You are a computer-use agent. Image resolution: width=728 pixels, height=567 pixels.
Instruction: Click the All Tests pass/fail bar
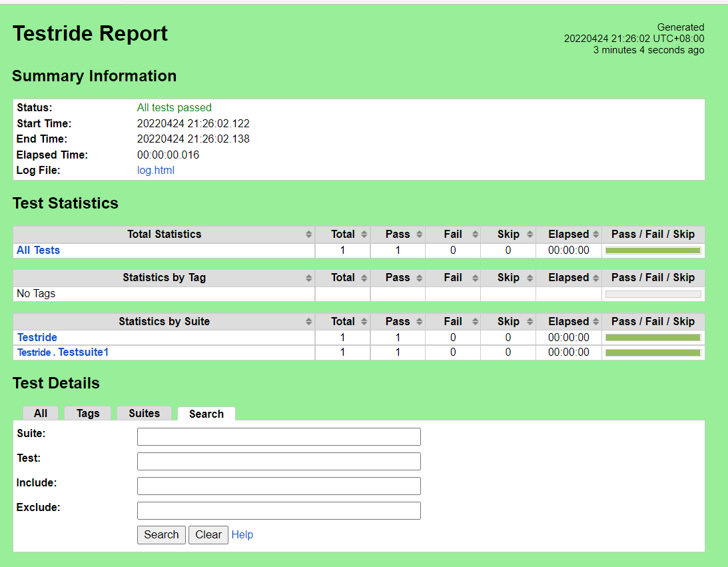coord(653,251)
